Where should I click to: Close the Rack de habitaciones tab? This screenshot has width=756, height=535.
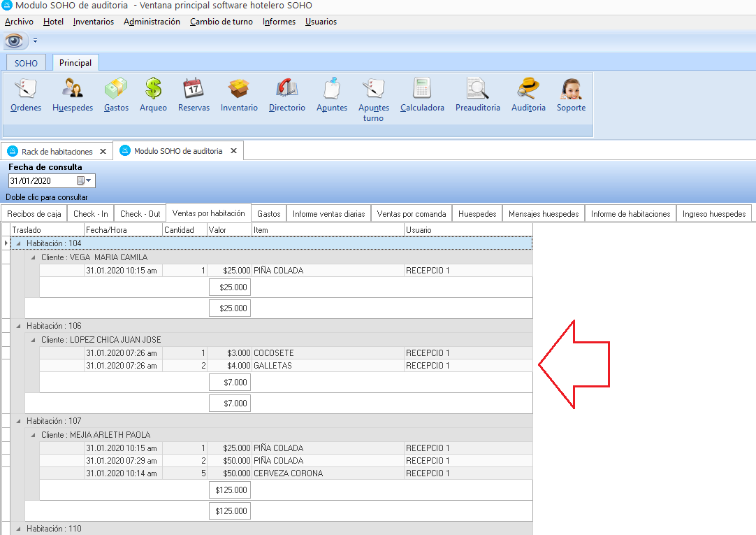tap(103, 151)
